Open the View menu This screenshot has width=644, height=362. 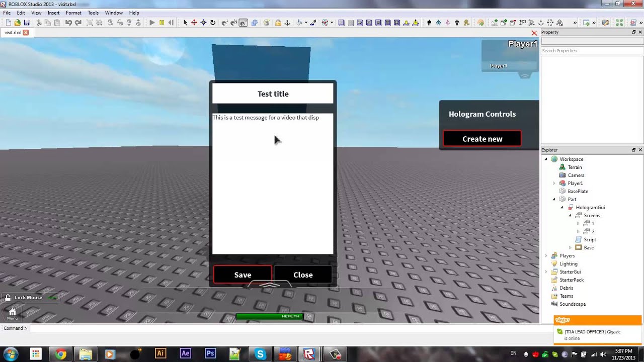[x=36, y=13]
